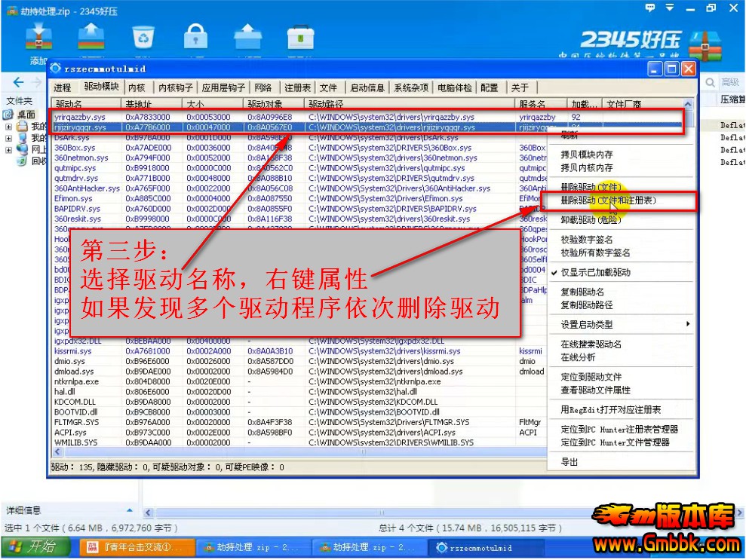Click the recycle bin delete icon in toolbar

(143, 37)
